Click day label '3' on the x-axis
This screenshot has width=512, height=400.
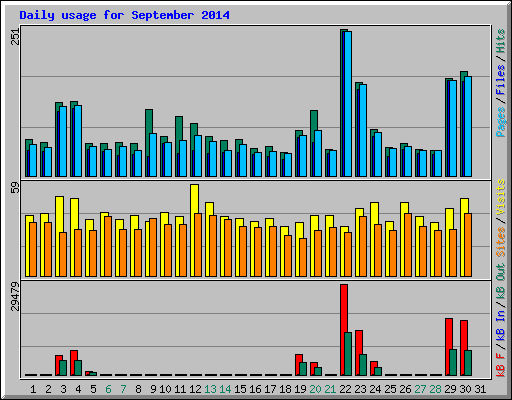point(63,389)
